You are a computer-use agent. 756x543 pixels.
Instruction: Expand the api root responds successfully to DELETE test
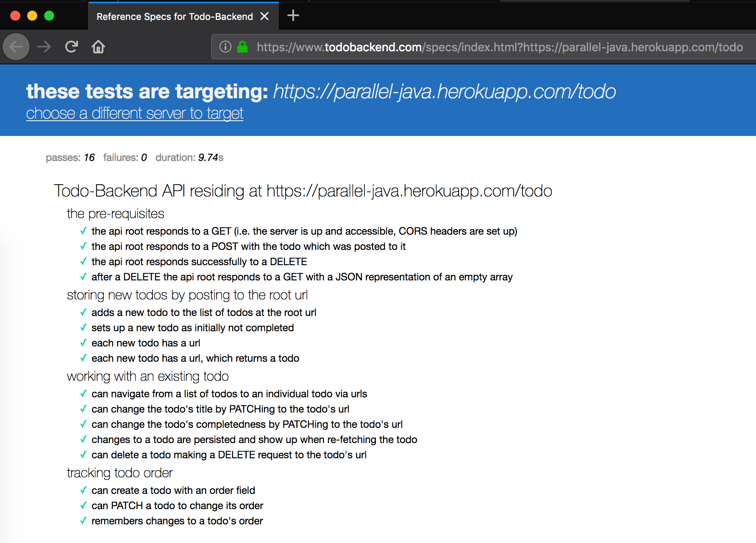tap(199, 262)
